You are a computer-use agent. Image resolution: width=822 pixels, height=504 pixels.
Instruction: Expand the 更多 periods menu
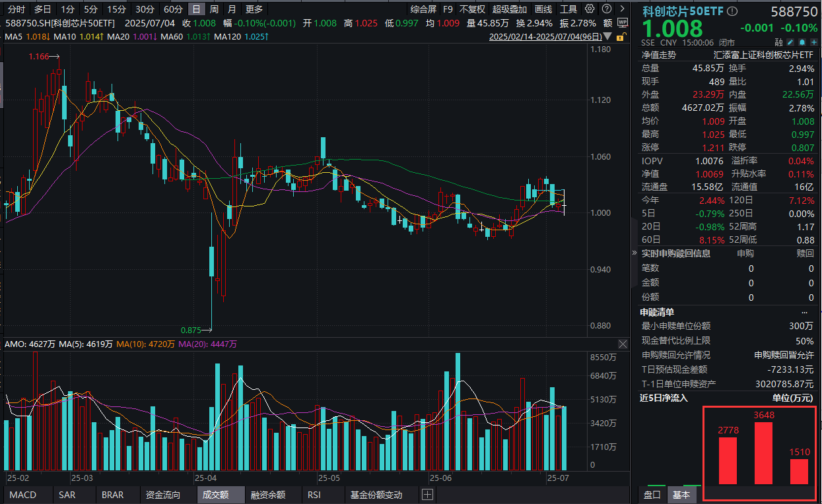(x=254, y=9)
